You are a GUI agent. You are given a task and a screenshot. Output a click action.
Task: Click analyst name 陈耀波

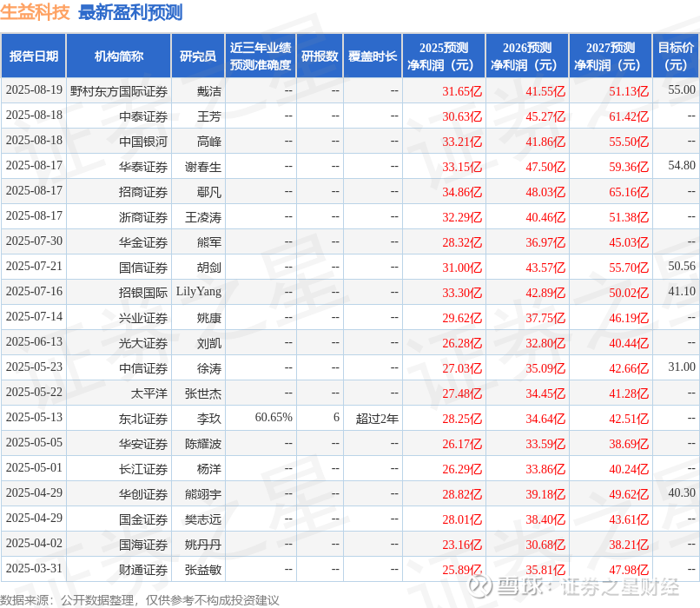click(203, 444)
